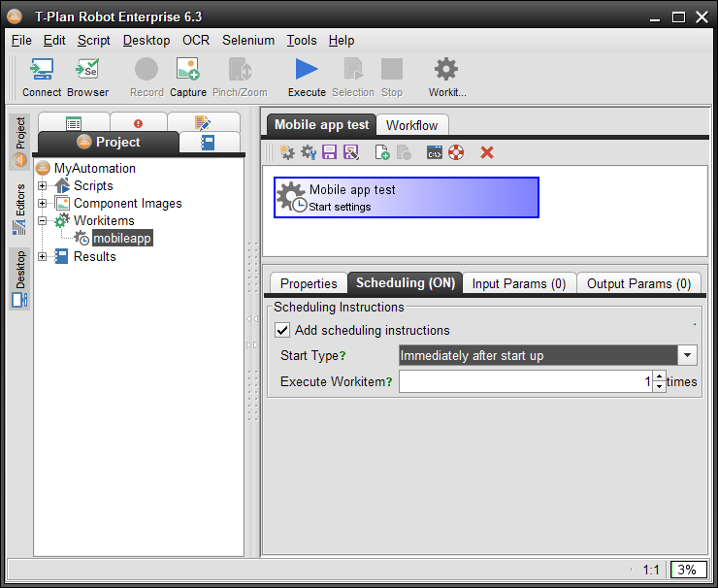Switch to the Workflow tab
The image size is (718, 588).
coord(411,125)
